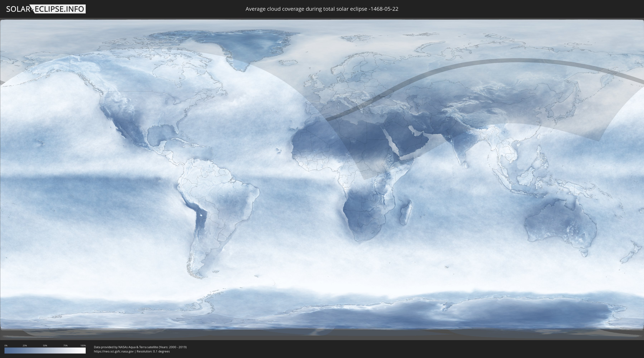Click the dark blue end of legend gradient
Screen dimensions: 644x358
click(6, 350)
